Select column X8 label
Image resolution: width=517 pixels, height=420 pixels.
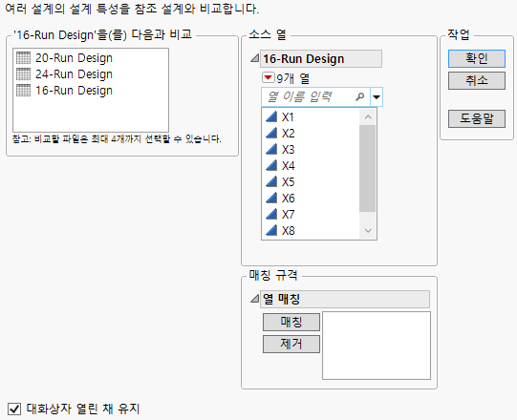click(288, 231)
